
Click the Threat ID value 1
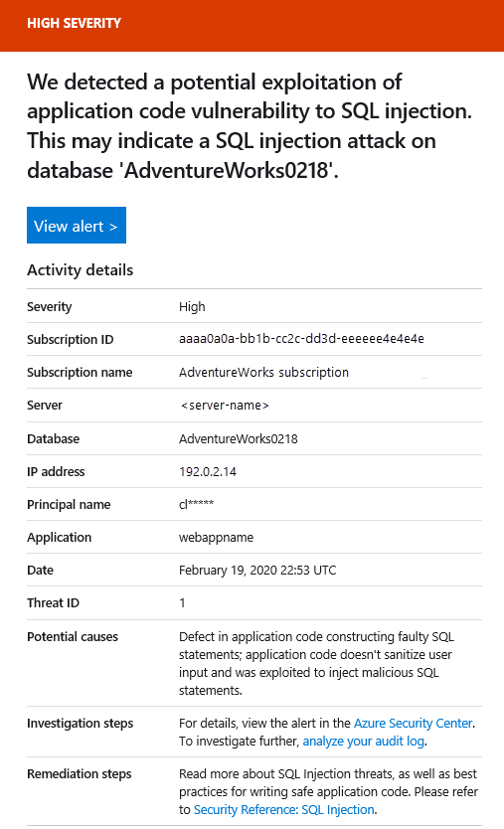(x=182, y=602)
